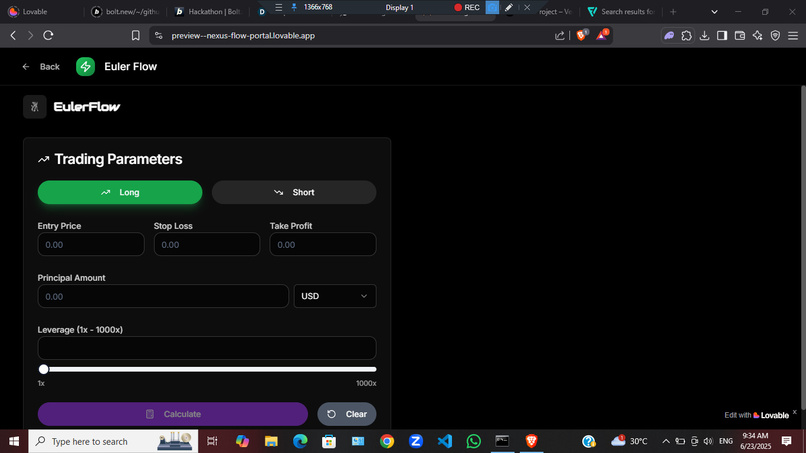Click the purple extension icon in toolbar
This screenshot has height=453, width=806.
pyautogui.click(x=669, y=35)
